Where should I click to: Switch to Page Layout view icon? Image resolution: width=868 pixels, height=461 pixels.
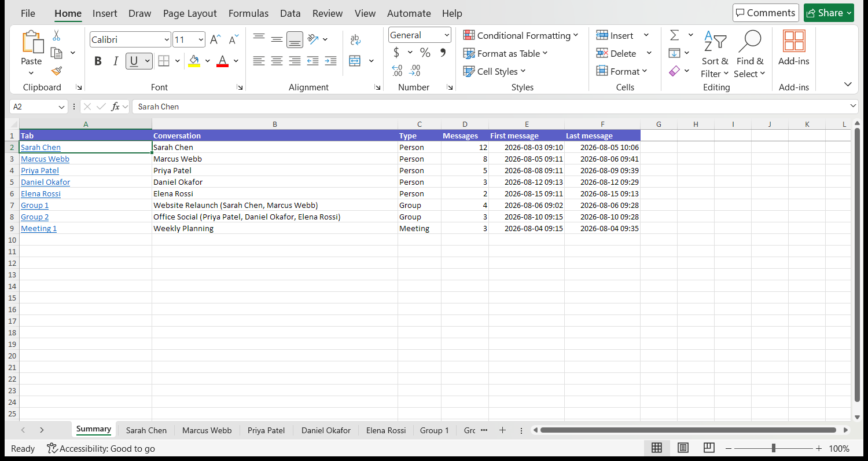coord(683,448)
